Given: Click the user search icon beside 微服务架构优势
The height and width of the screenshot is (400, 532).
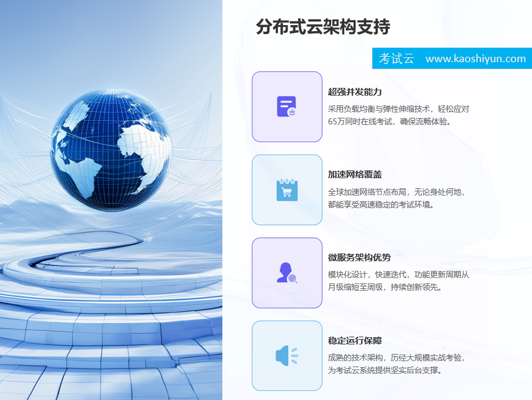Looking at the screenshot, I should pyautogui.click(x=287, y=273).
